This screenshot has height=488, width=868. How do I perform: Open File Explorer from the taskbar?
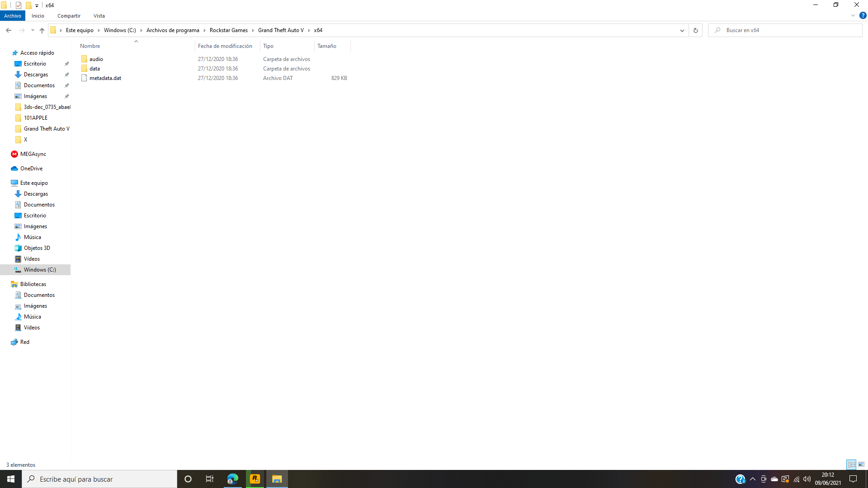[x=277, y=479]
